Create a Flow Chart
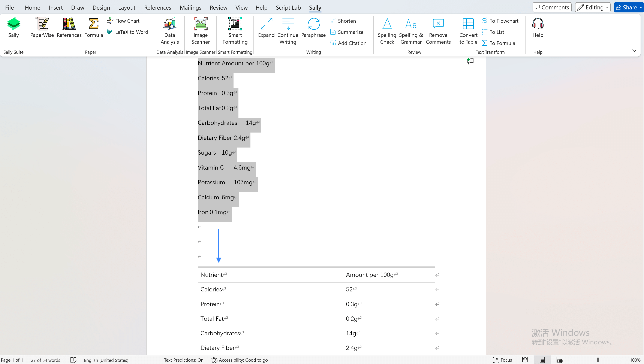Viewport: 644px width, 364px height. (123, 21)
